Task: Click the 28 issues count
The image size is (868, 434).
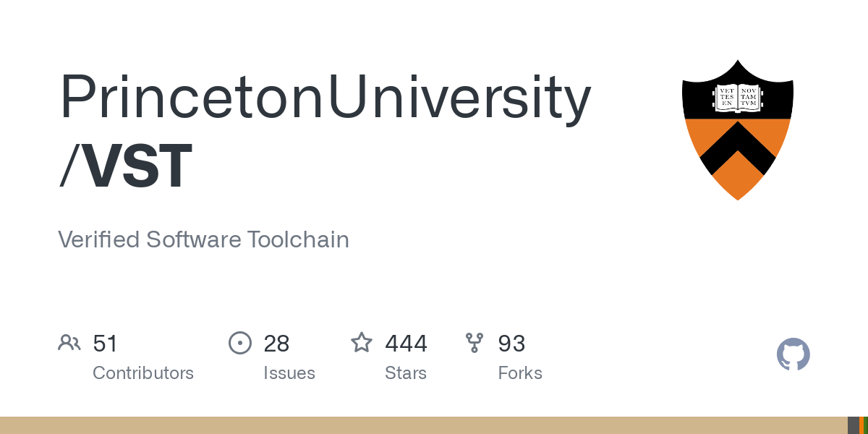Action: (x=276, y=343)
